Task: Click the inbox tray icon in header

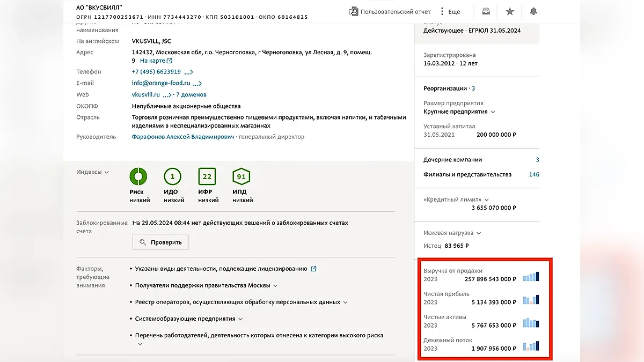Action: 486,11
